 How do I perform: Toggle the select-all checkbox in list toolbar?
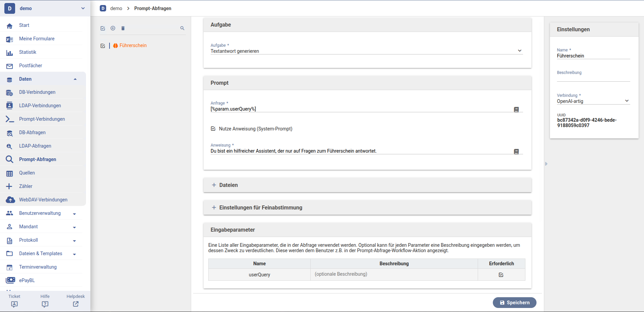point(103,28)
